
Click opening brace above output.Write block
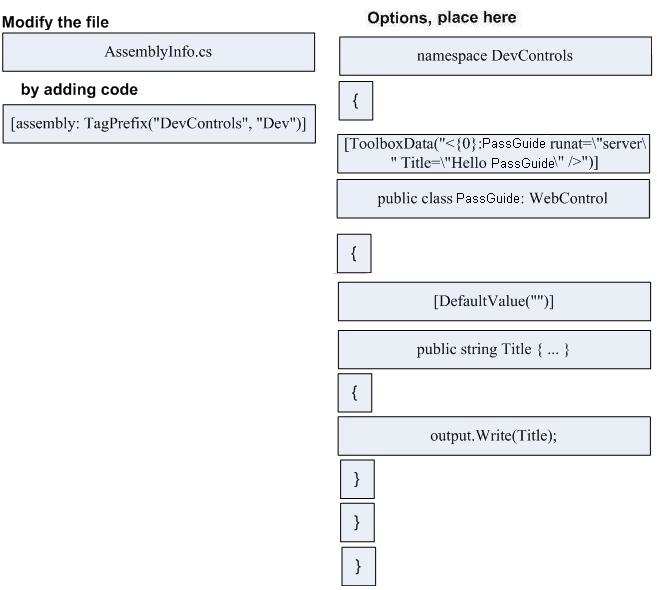tap(355, 393)
